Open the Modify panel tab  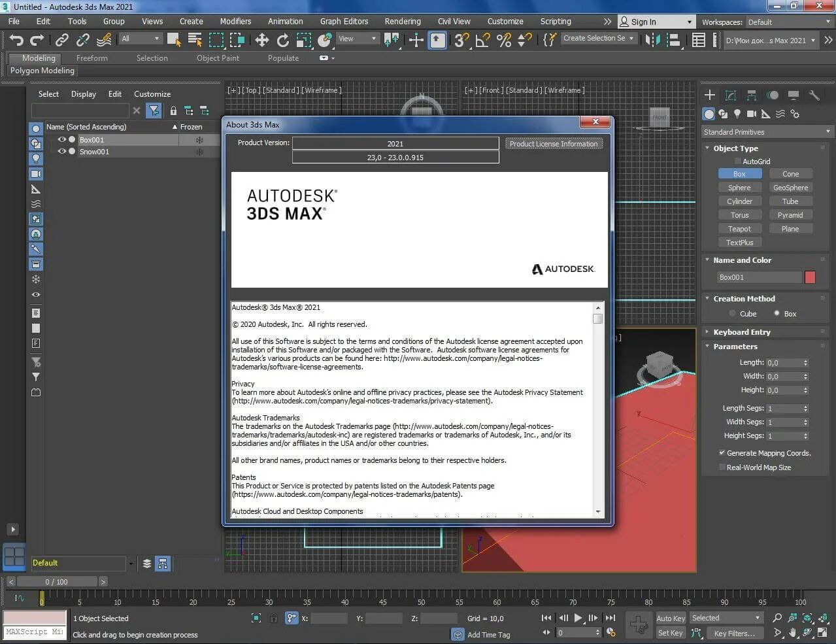pos(731,95)
